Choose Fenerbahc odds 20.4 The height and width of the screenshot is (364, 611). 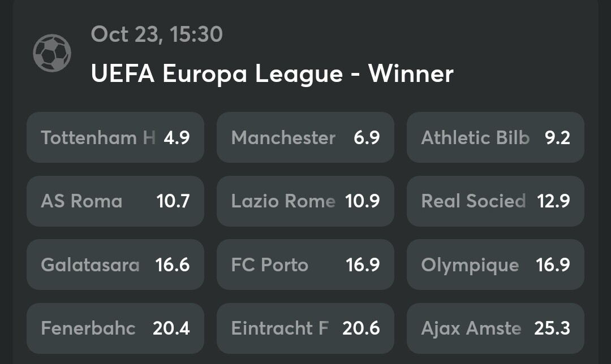click(115, 328)
